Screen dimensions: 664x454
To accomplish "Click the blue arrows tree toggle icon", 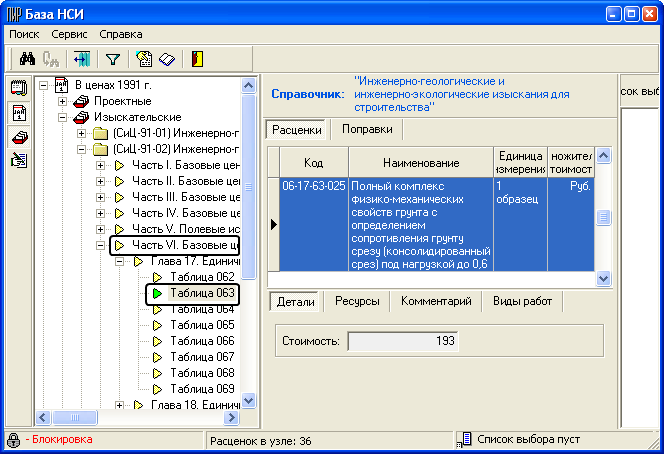I will (81, 59).
